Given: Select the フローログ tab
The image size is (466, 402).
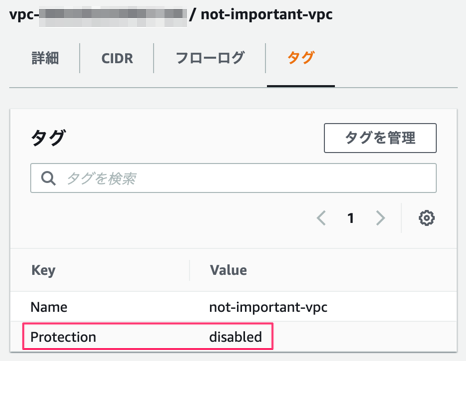Looking at the screenshot, I should (x=210, y=58).
